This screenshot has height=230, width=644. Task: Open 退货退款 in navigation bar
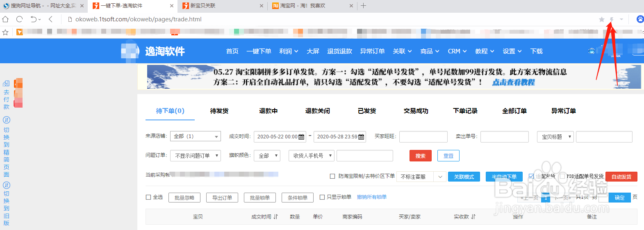(x=339, y=51)
